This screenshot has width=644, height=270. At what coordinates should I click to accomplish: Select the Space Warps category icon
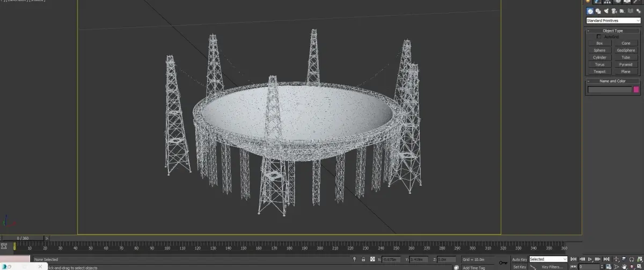pyautogui.click(x=631, y=11)
